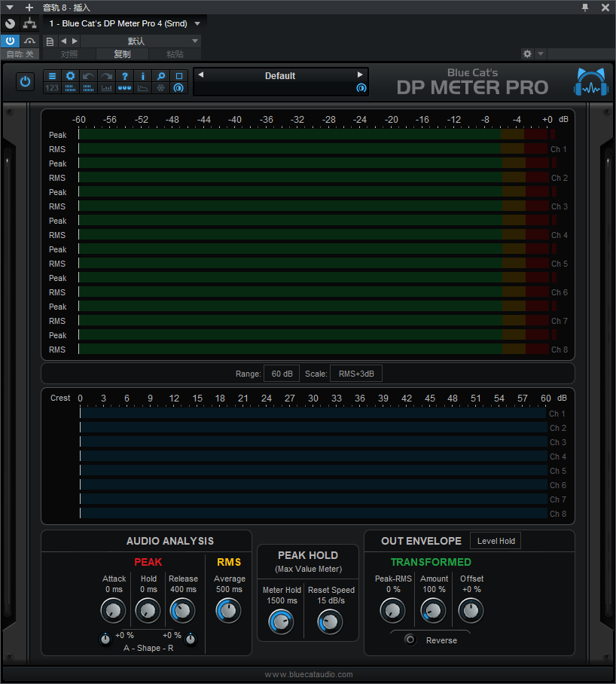Open the host settings gear

tap(527, 53)
